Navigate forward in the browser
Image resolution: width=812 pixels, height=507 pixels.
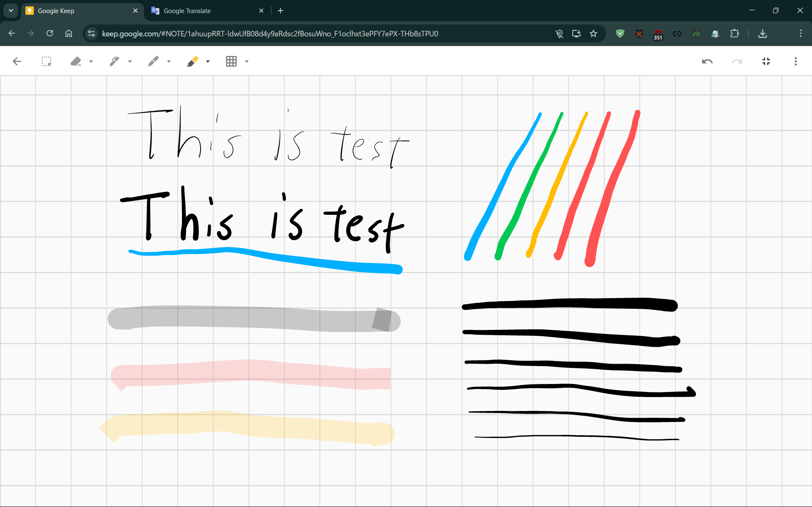click(x=30, y=33)
